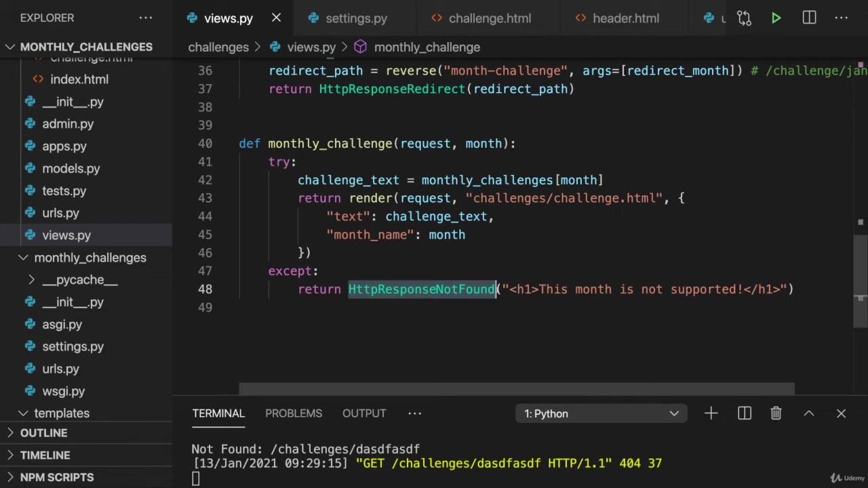Viewport: 868px width, 488px height.
Task: Expand the __pycache__ folder
Action: pyautogui.click(x=79, y=280)
